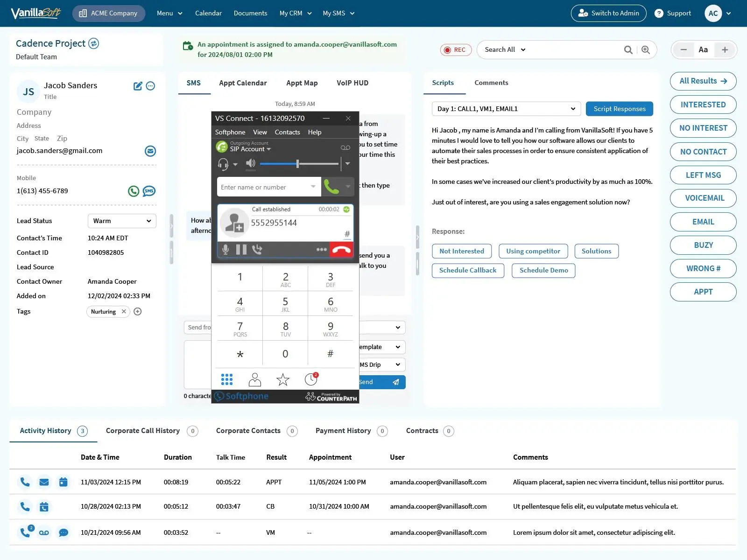Click calendar icon in 10/28/2024 activity row
This screenshot has height=560, width=747.
[44, 507]
